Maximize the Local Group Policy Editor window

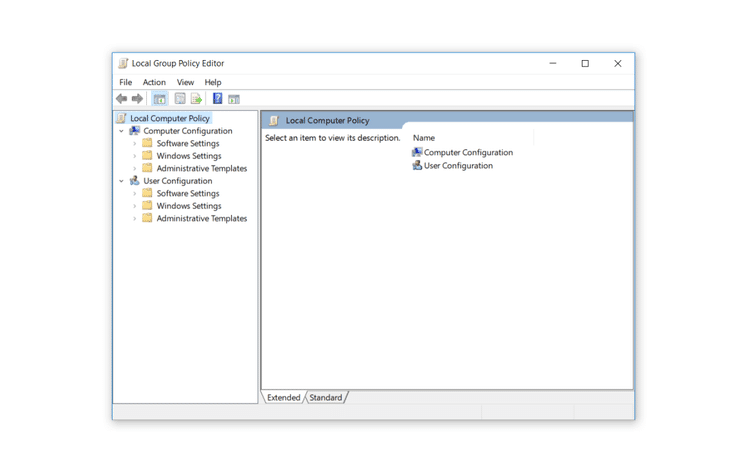tap(585, 63)
